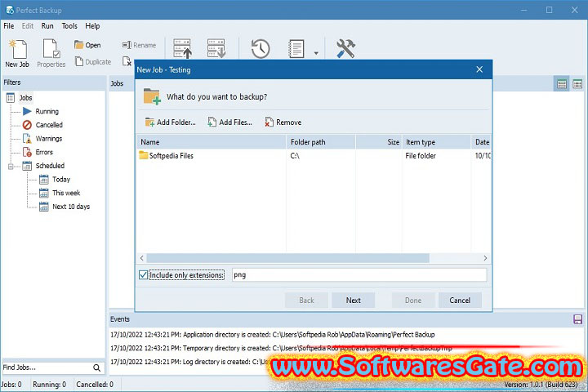Select the Softpedia Files folder row
Image resolution: width=588 pixels, height=392 pixels.
[314, 156]
